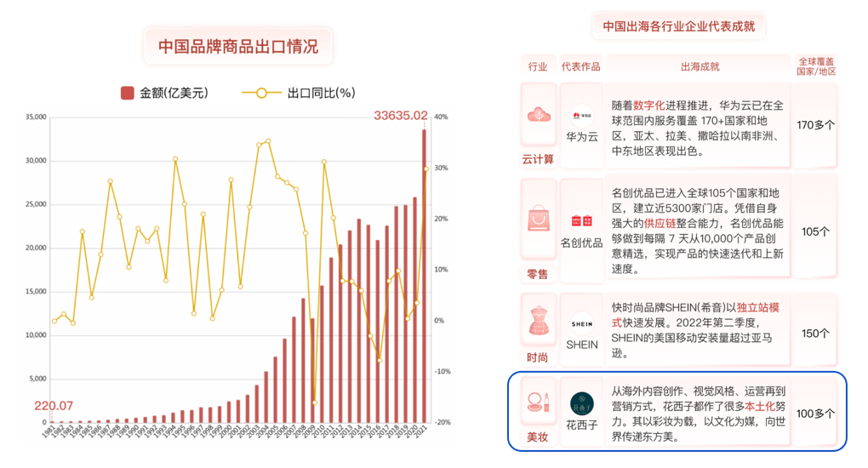The image size is (868, 468).
Task: Click the SHEIN achievement description text
Action: 696,330
